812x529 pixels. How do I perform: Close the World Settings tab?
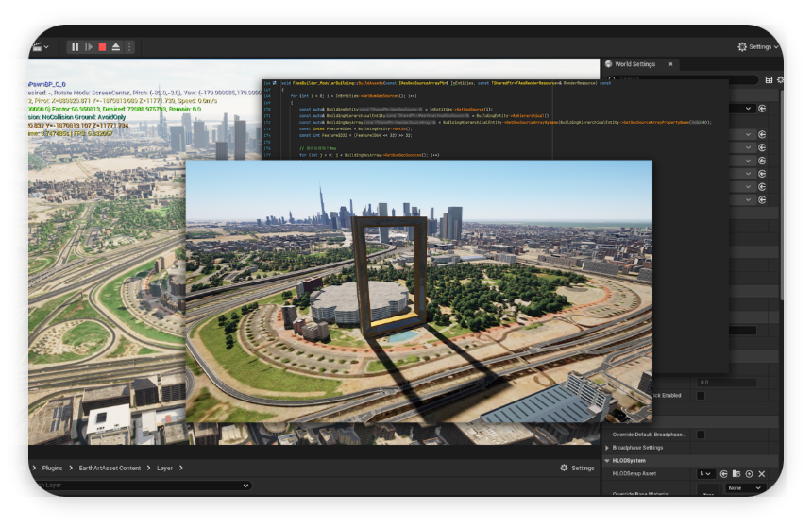coord(670,64)
